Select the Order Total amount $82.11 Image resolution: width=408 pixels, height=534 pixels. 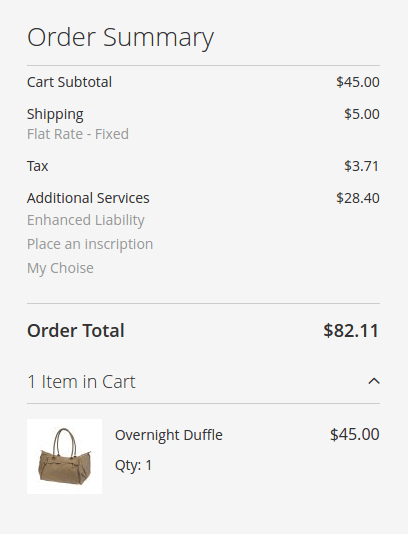351,330
